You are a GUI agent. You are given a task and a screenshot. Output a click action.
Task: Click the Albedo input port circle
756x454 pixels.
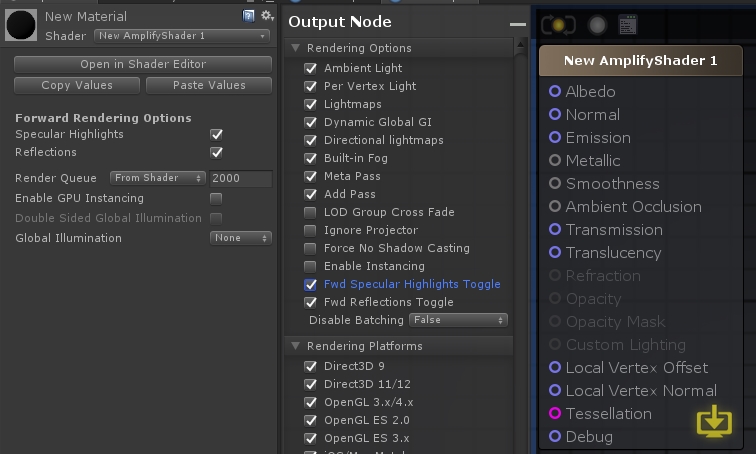tap(555, 91)
